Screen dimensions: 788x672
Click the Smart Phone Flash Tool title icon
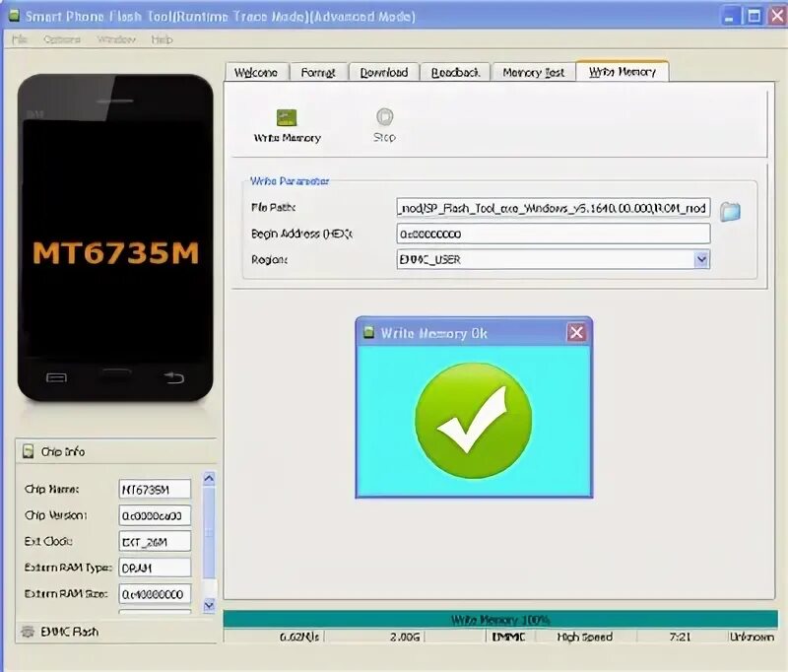14,16
